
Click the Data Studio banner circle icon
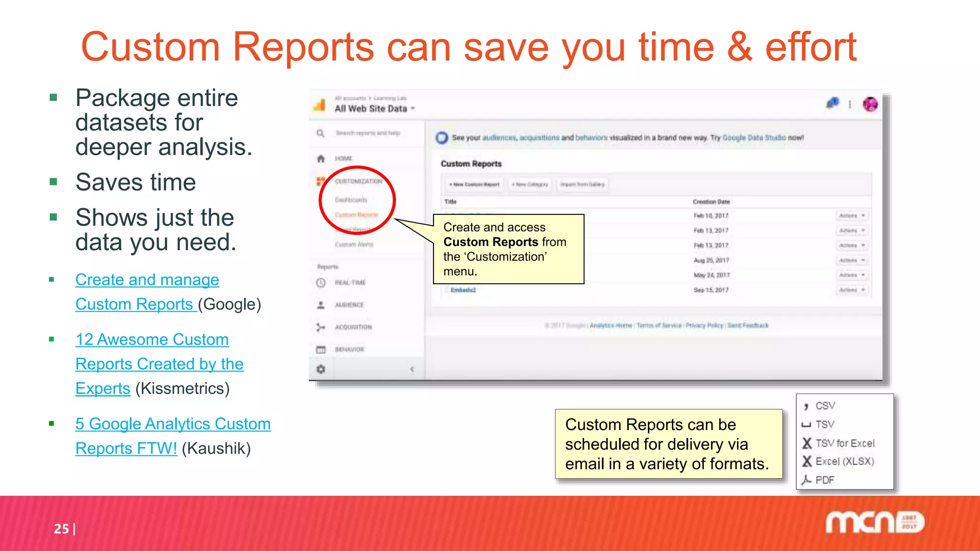pos(442,138)
